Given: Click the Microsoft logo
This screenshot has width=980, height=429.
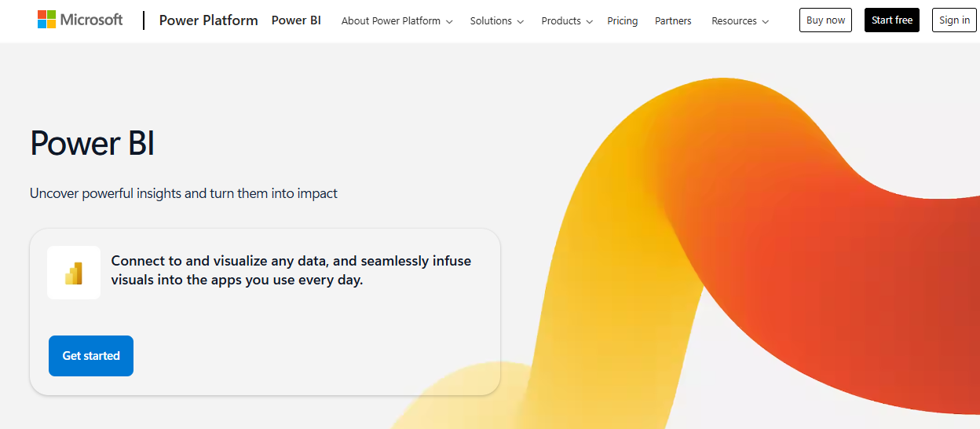Looking at the screenshot, I should click(x=80, y=20).
